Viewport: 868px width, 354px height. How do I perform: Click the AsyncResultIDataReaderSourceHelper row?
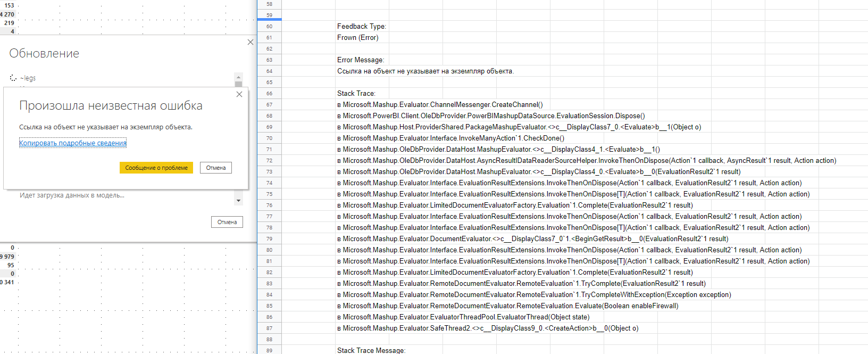click(x=587, y=160)
